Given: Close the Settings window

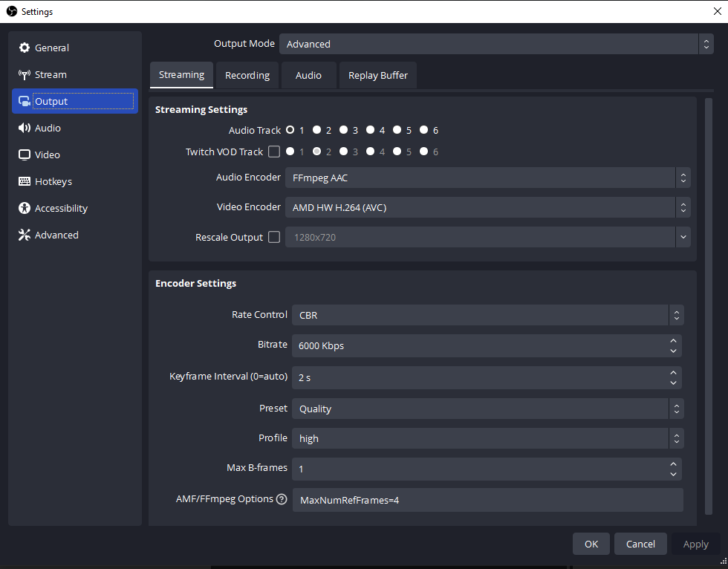Looking at the screenshot, I should click(x=718, y=11).
